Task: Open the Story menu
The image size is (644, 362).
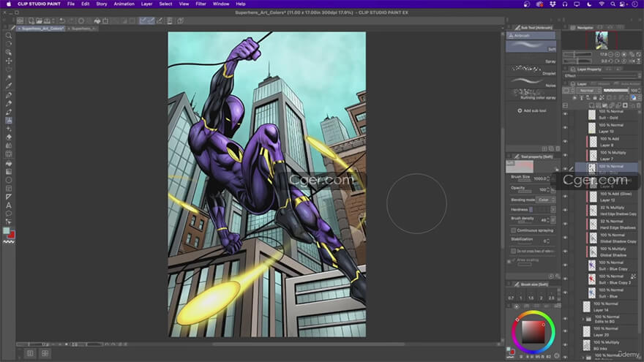Action: (x=102, y=4)
